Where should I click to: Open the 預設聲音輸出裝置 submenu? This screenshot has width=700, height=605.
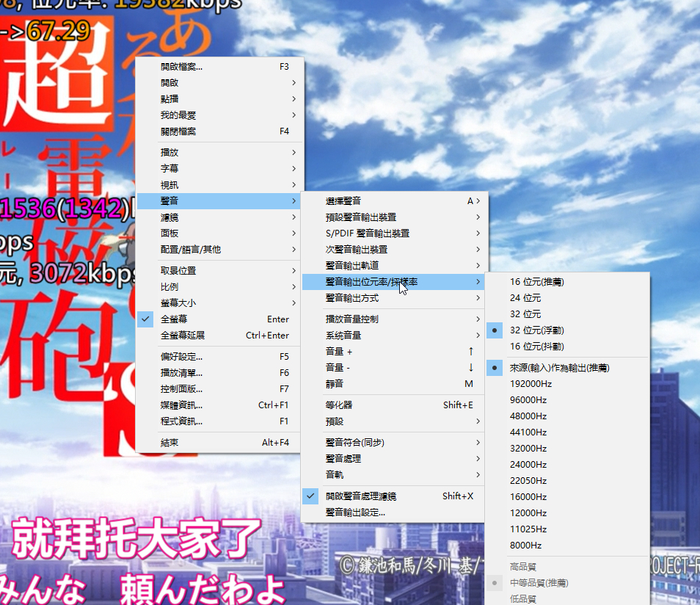coord(394,217)
